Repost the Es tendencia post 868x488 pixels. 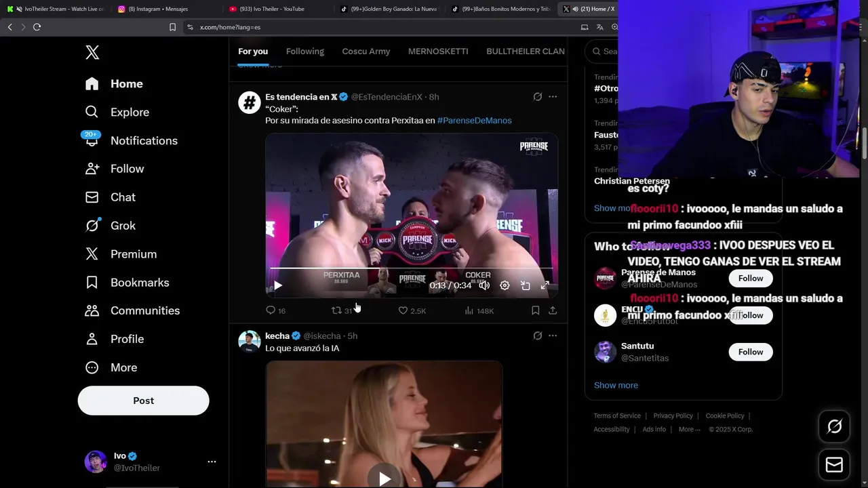coord(341,310)
